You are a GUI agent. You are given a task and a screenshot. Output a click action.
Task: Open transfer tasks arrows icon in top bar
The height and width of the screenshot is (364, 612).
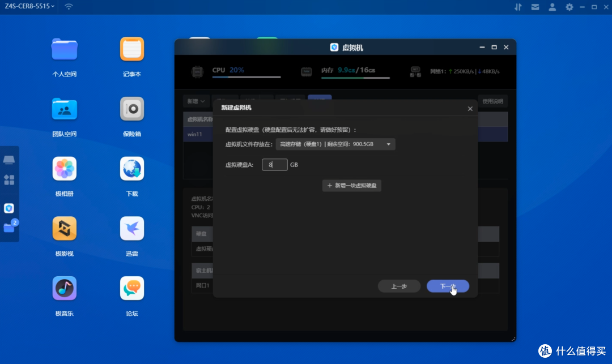pos(518,7)
